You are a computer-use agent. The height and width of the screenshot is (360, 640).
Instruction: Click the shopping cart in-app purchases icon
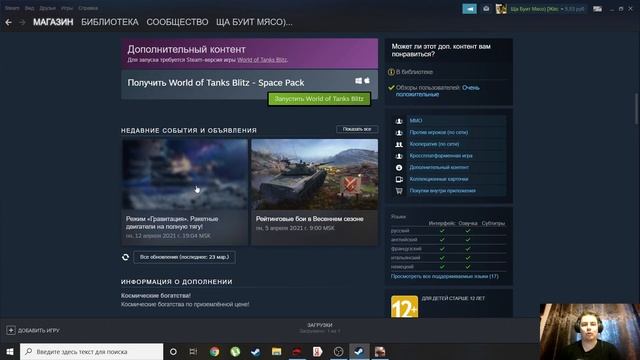click(399, 191)
